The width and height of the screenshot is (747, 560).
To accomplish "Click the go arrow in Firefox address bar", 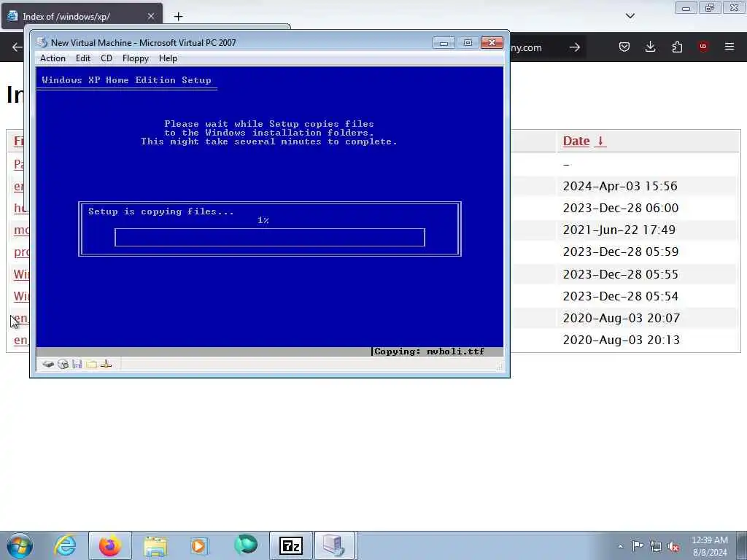I will pyautogui.click(x=575, y=47).
